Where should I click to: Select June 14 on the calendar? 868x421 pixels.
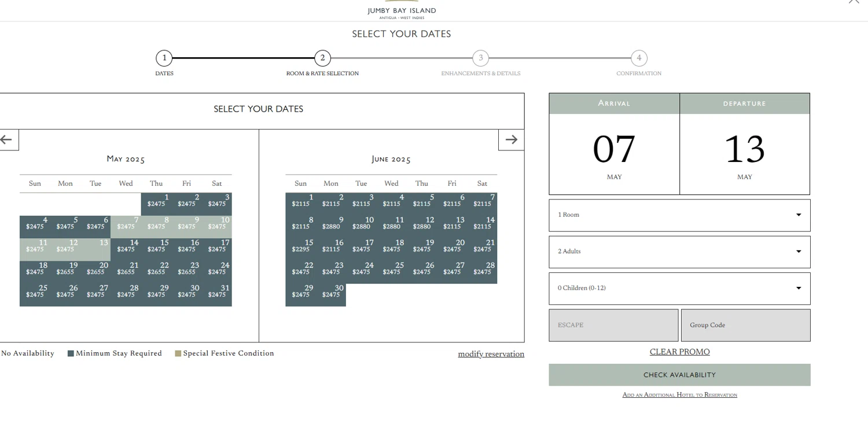[482, 227]
